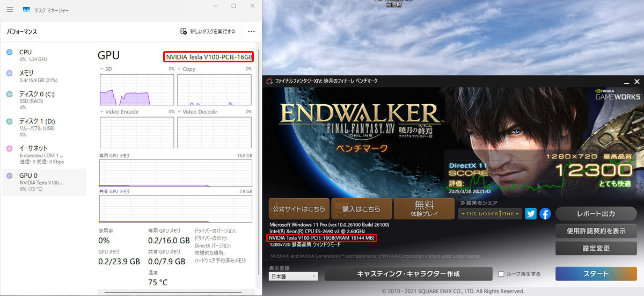Click the 設定変更 button
Viewport: 644px width, 296px height.
596,248
